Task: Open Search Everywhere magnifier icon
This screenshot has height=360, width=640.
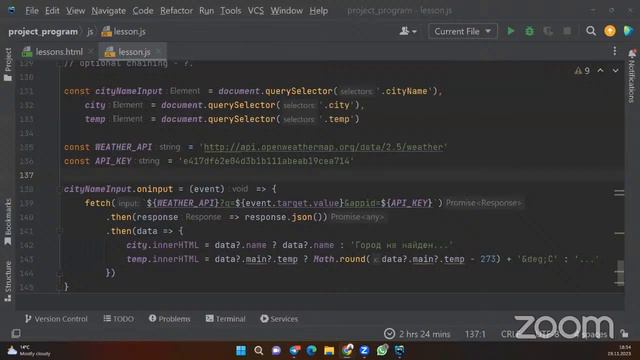Action: click(x=591, y=31)
